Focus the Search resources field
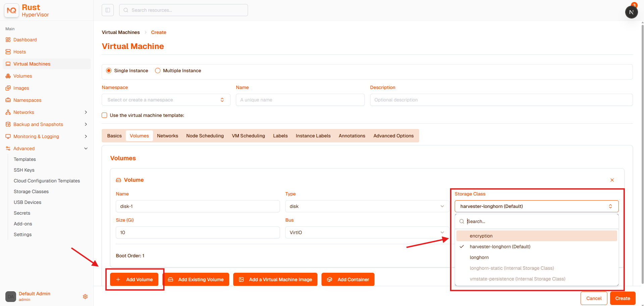Image resolution: width=644 pixels, height=306 pixels. (184, 10)
